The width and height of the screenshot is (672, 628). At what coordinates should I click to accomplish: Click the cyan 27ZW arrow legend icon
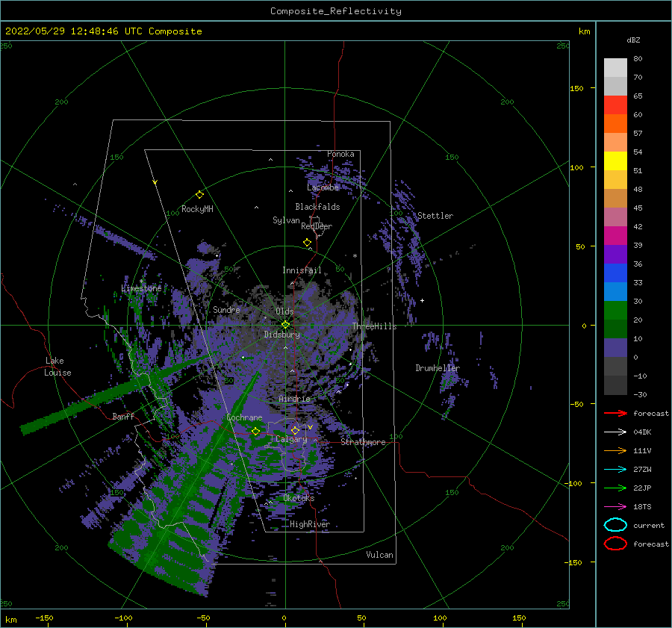coord(615,470)
